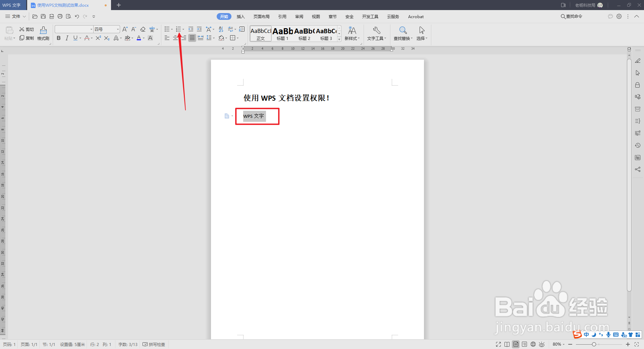Click the Clear Formatting eraser icon
Image resolution: width=644 pixels, height=349 pixels.
[x=143, y=29]
